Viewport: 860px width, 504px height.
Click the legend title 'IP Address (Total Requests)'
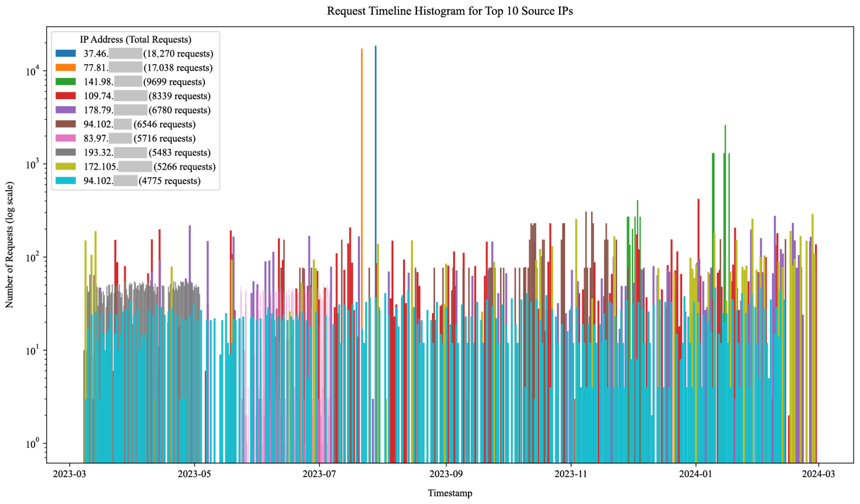click(x=135, y=39)
